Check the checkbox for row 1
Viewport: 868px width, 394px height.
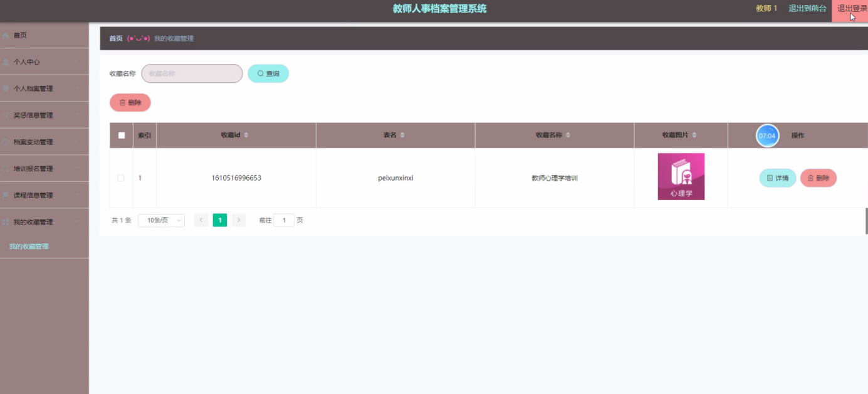(121, 178)
